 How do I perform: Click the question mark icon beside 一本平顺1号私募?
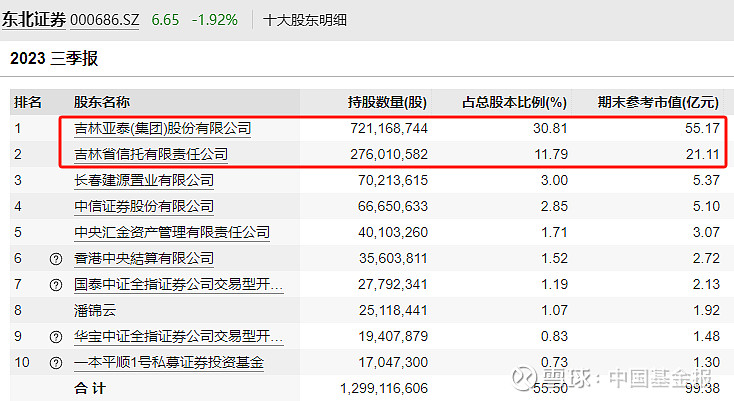pos(56,363)
